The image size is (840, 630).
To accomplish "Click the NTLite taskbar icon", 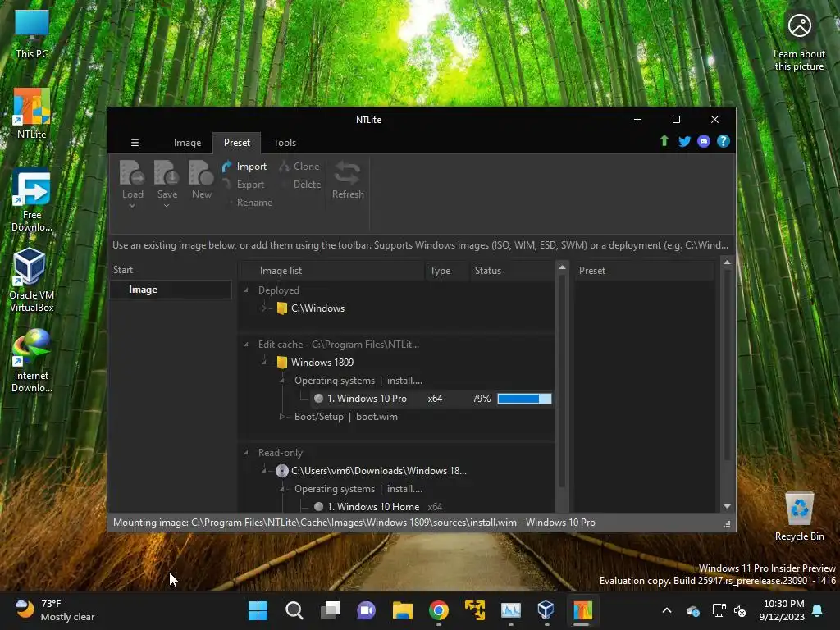I will point(582,610).
